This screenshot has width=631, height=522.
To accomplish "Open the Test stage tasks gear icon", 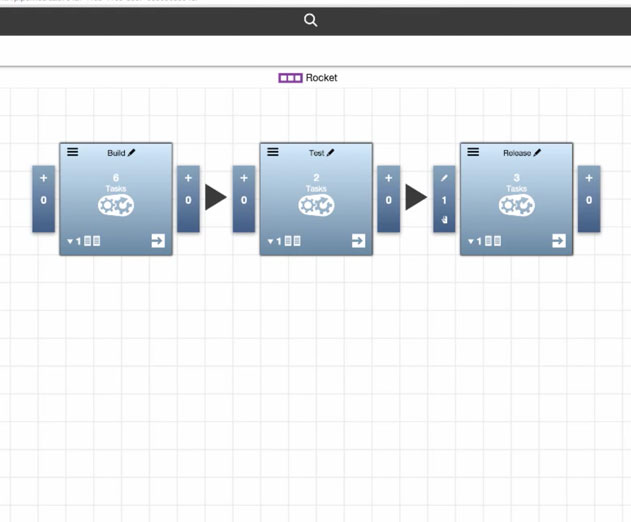I will click(x=316, y=205).
